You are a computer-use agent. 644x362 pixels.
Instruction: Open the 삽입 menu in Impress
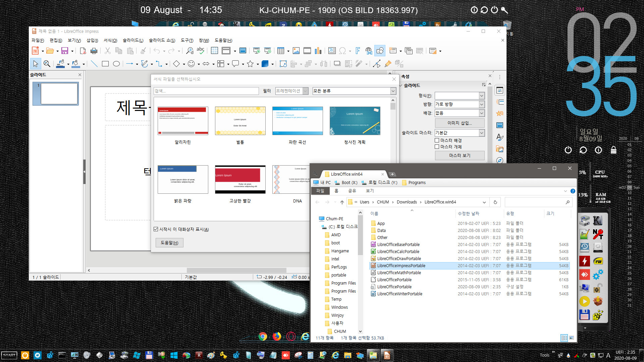click(92, 41)
